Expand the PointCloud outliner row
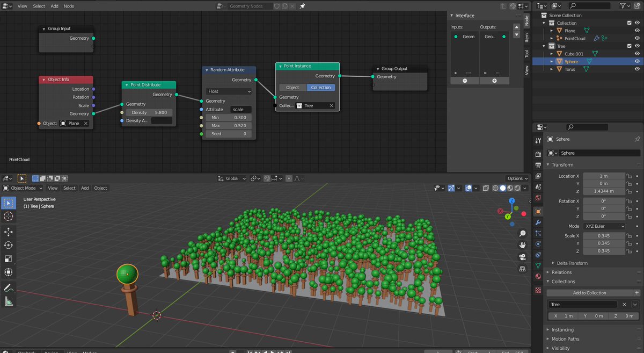 (552, 38)
